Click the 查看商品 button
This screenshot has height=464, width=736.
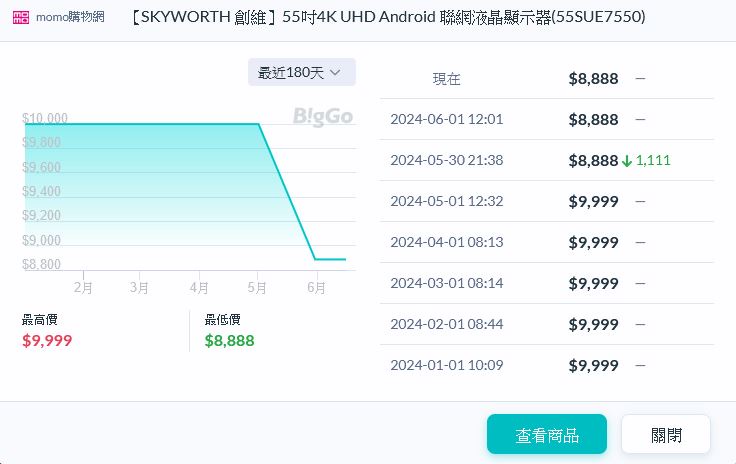click(546, 435)
